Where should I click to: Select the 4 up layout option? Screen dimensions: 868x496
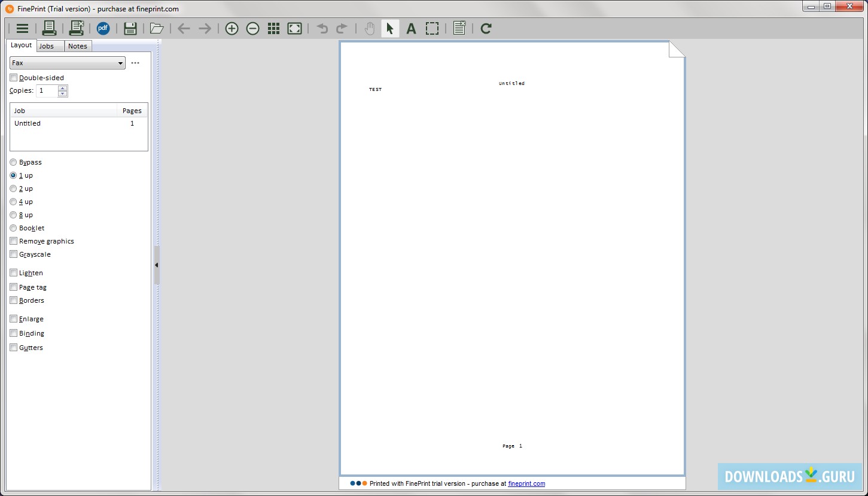tap(14, 202)
